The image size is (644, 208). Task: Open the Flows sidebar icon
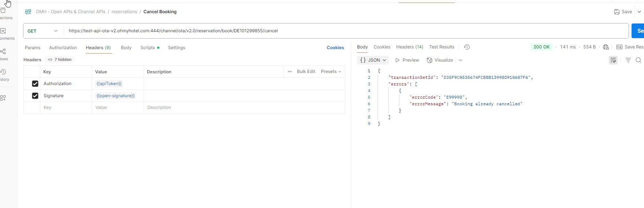tap(3, 51)
